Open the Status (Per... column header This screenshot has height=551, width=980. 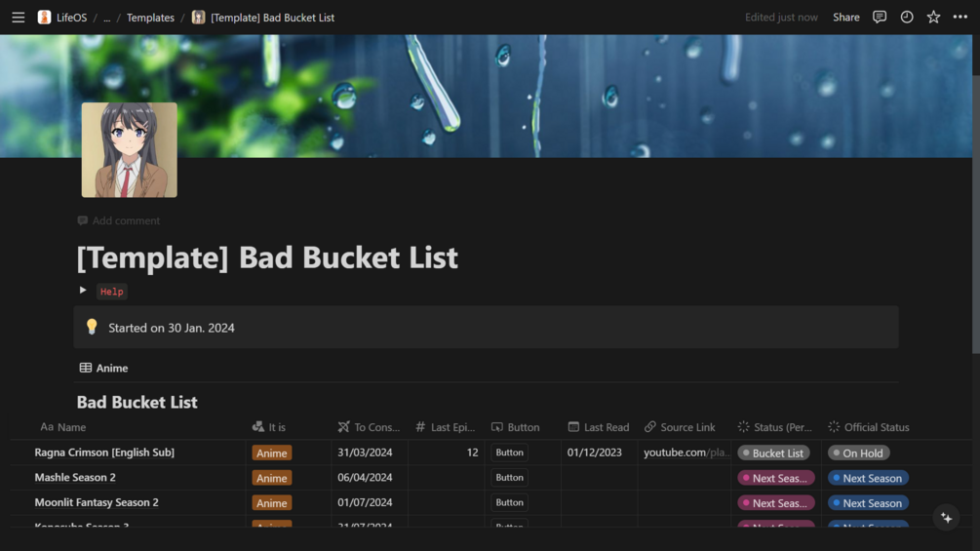pos(775,427)
